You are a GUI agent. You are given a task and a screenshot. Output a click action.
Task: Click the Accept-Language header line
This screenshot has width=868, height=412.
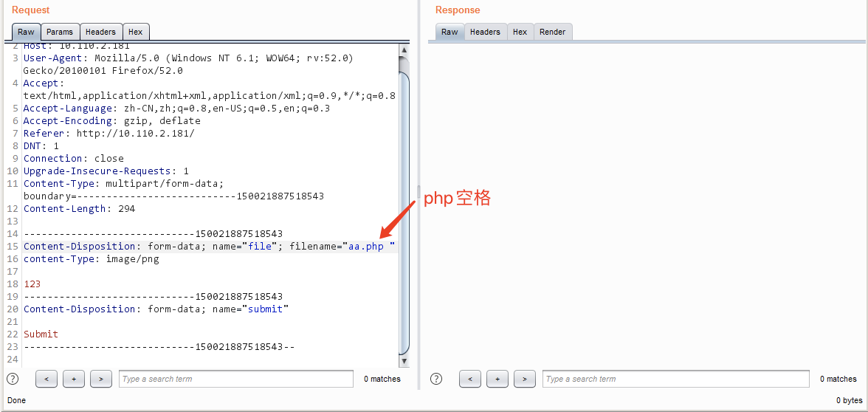(176, 109)
